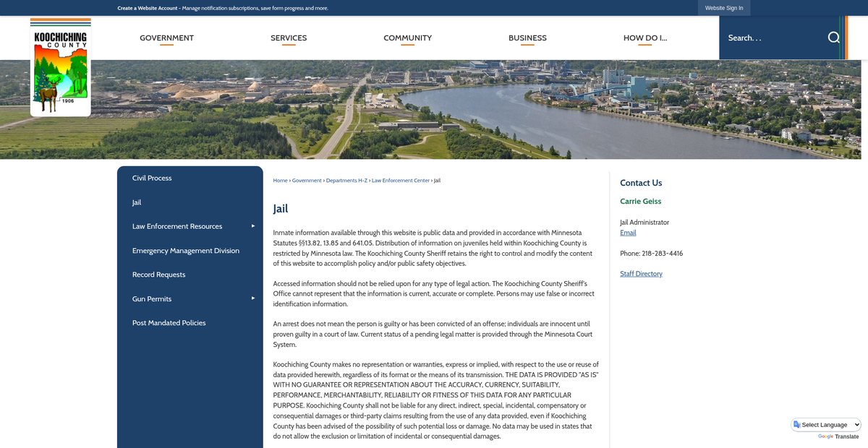Click the search magnifier icon
The image size is (868, 448).
(833, 38)
